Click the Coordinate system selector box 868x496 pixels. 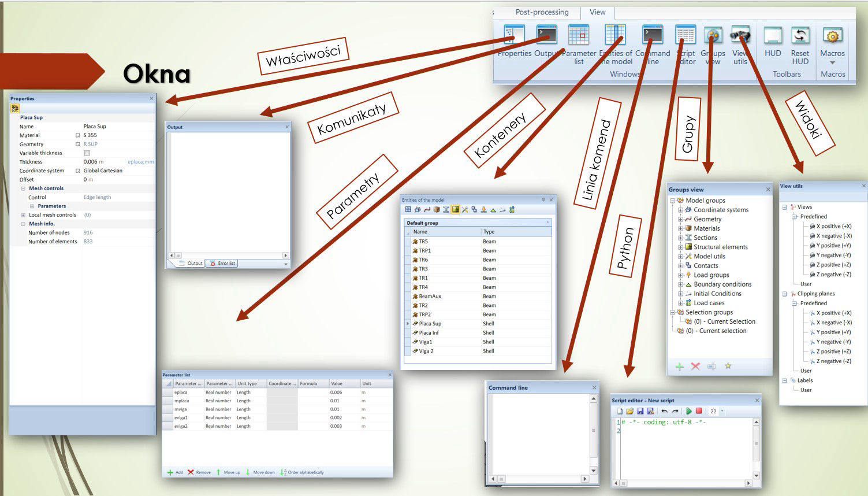78,171
